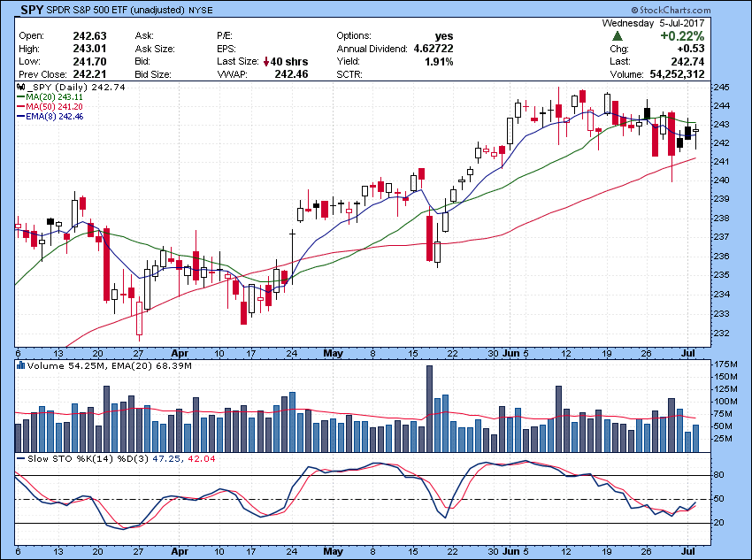Click the High value '243.01'

pos(89,49)
